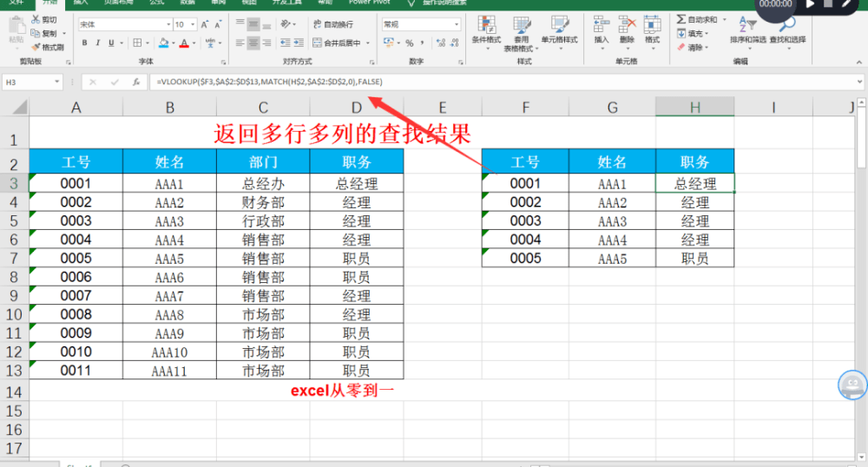Image resolution: width=868 pixels, height=467 pixels.
Task: Click the Borders grid icon
Action: [137, 43]
